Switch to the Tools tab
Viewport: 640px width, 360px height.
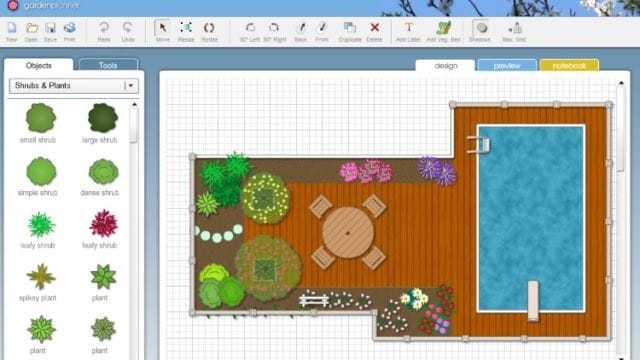(x=108, y=65)
